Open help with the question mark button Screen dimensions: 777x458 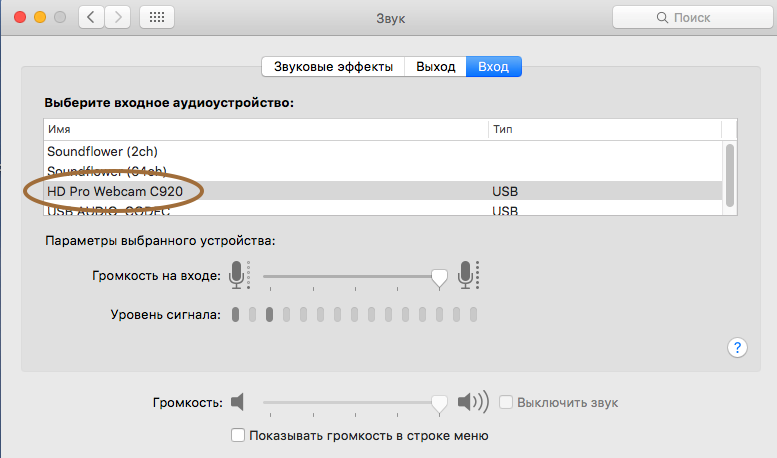(x=737, y=347)
